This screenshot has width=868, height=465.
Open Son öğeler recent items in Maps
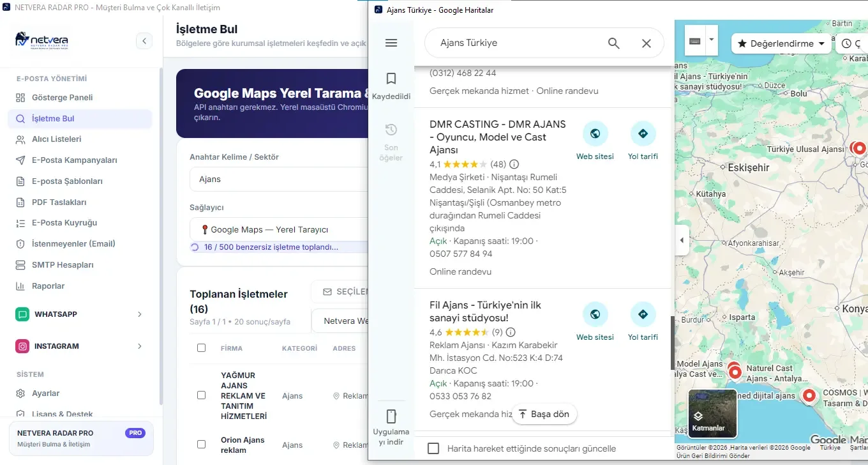[391, 142]
